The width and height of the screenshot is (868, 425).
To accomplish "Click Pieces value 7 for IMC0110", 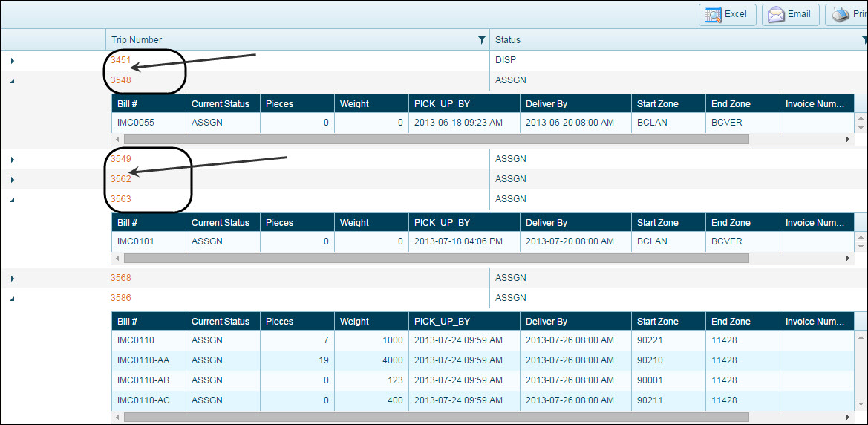I will coord(297,340).
